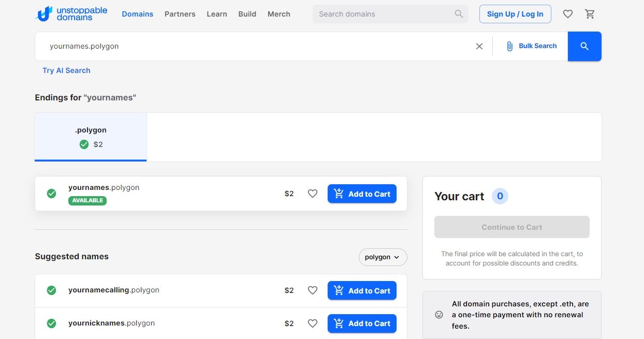Click the yournames.polygon domain name text
644x339 pixels.
coord(104,187)
